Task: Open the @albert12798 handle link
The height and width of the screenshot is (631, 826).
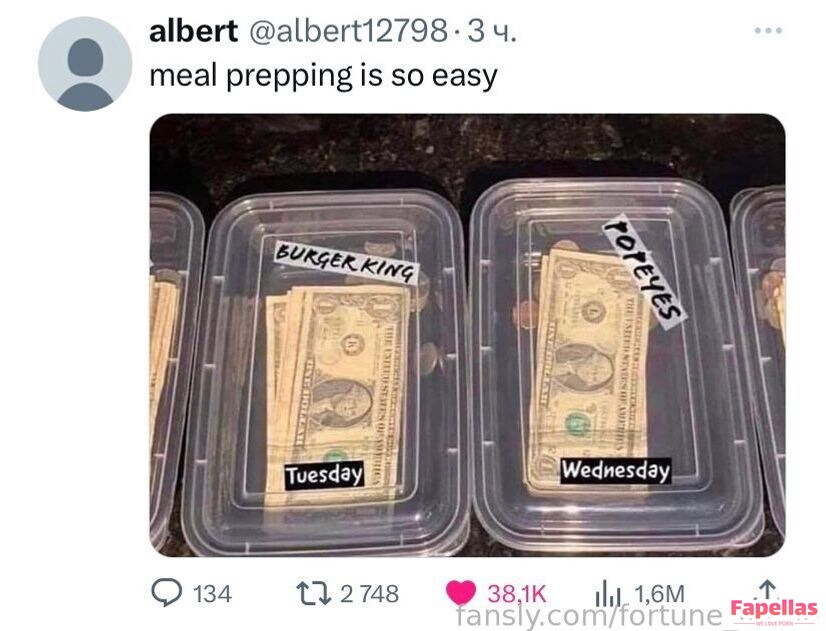Action: pos(348,32)
